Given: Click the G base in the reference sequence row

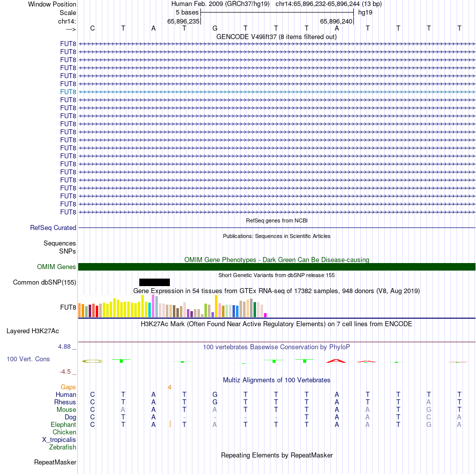Looking at the screenshot, I should [214, 28].
